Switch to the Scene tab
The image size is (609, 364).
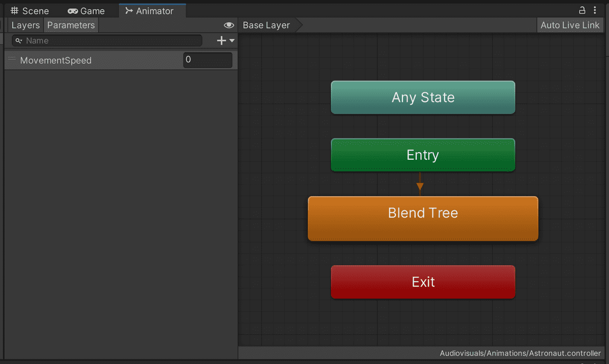[x=29, y=11]
